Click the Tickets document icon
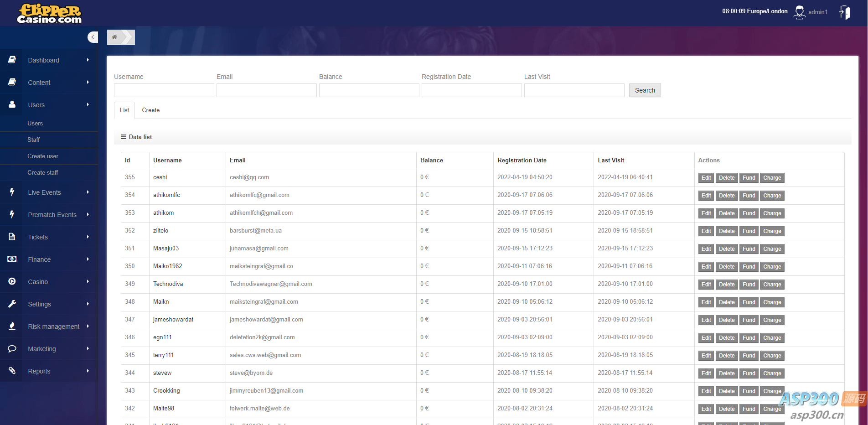 (x=12, y=237)
